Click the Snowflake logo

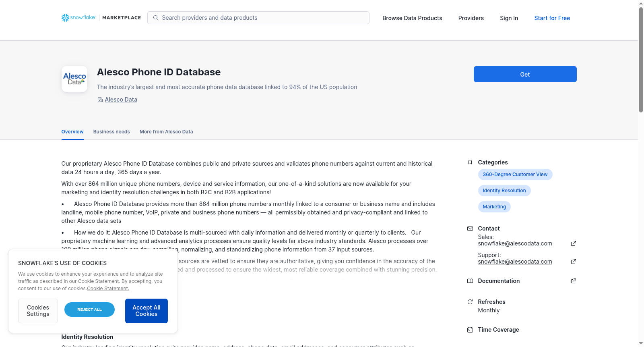(78, 18)
